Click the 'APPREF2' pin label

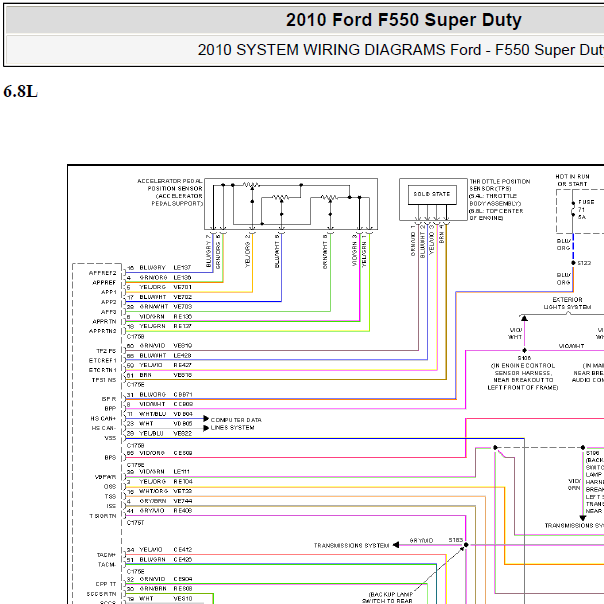tap(102, 273)
